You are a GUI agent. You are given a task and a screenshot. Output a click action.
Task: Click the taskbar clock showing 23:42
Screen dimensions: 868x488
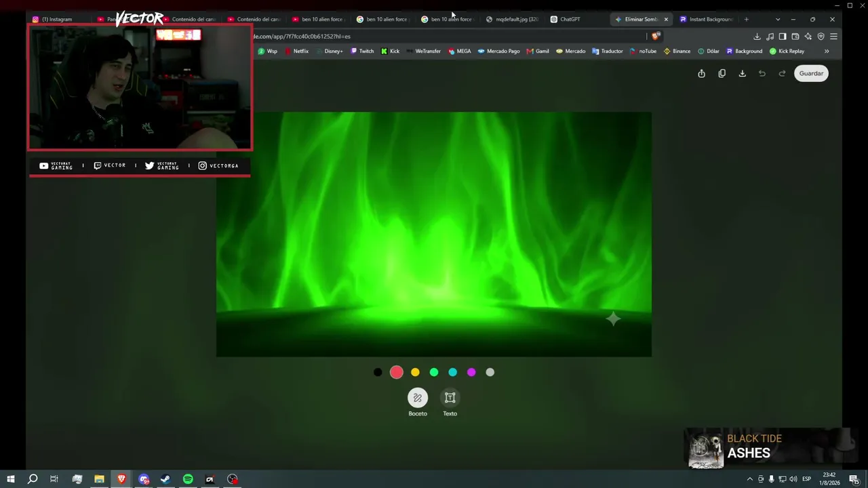[x=829, y=479]
